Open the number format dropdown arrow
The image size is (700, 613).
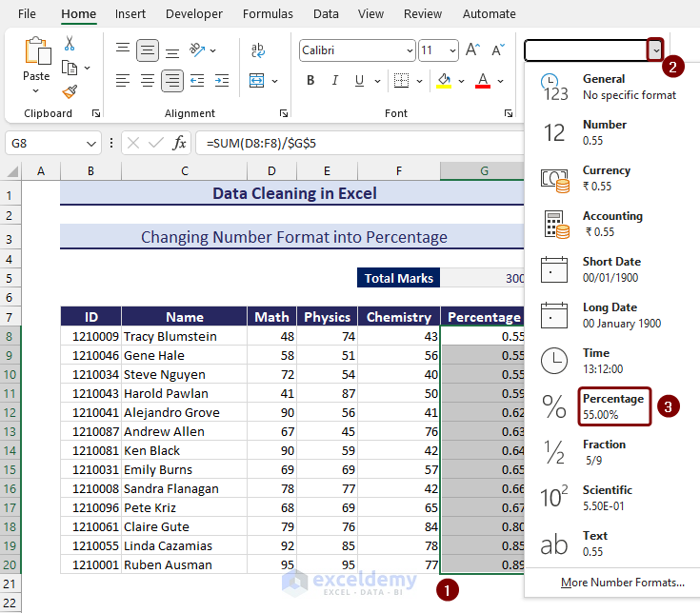point(654,50)
